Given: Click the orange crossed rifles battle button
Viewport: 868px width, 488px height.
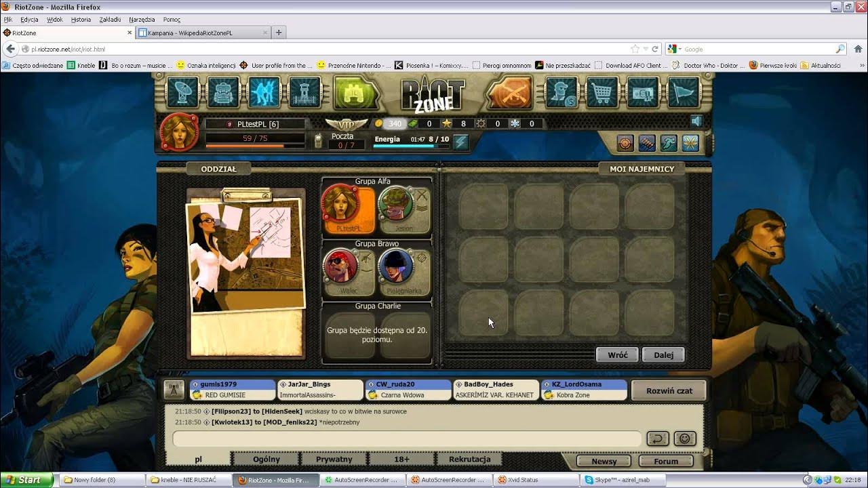Looking at the screenshot, I should pos(510,94).
